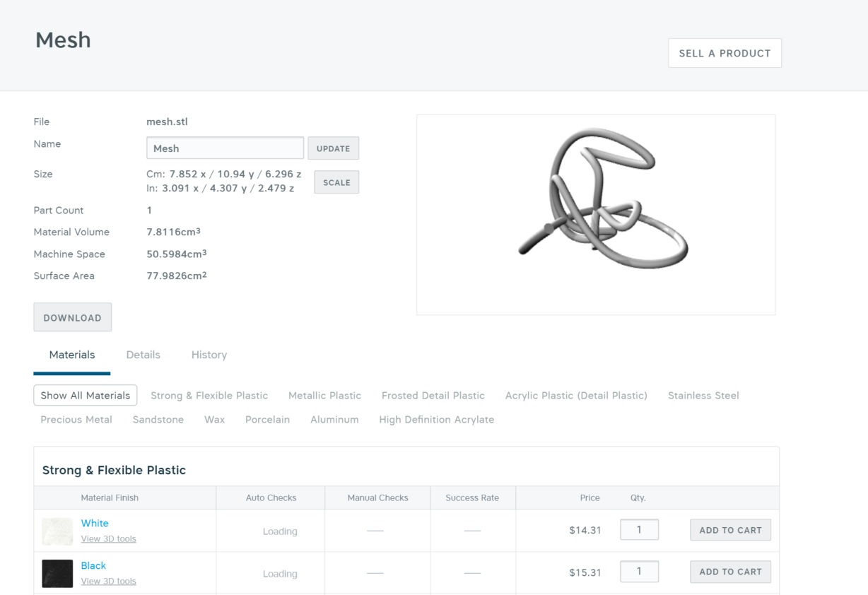Click the Update name button

click(x=333, y=148)
